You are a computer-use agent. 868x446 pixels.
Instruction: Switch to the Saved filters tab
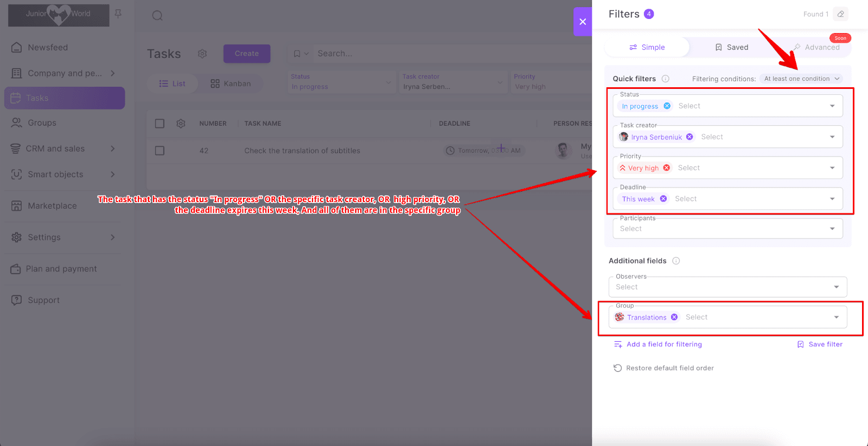[x=731, y=48]
